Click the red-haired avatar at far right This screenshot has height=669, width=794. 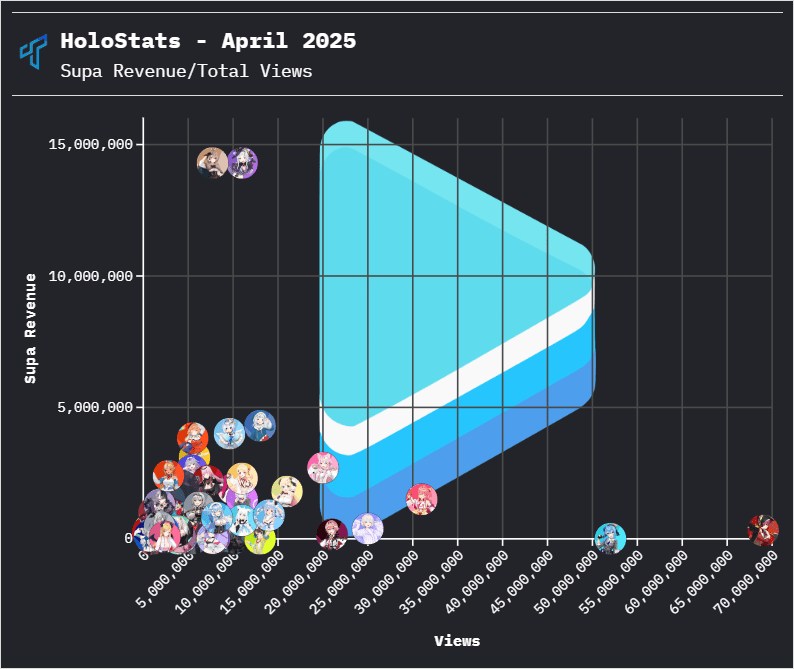764,530
